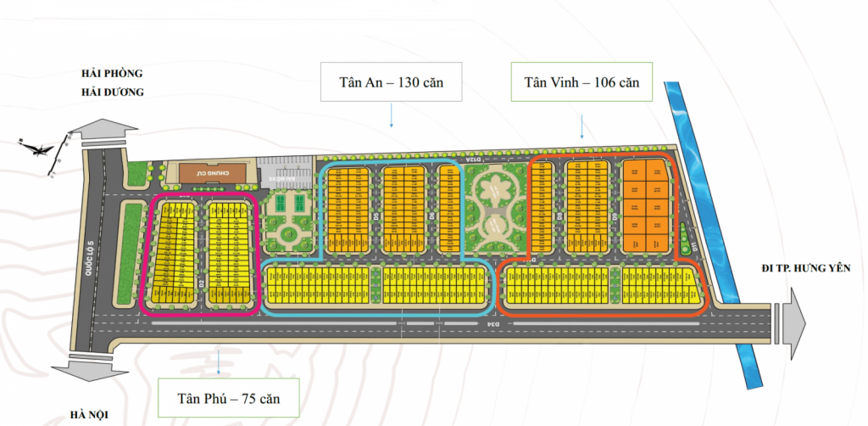Select the large orange villa block

click(x=646, y=206)
